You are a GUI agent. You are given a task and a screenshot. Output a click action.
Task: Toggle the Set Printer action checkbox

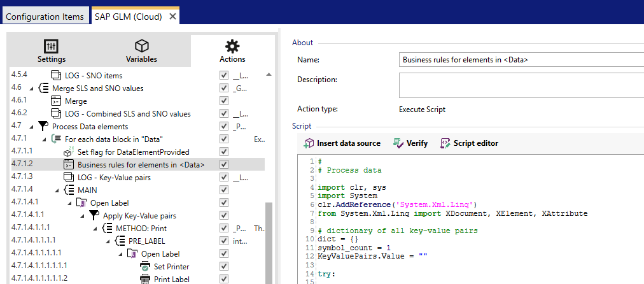click(223, 266)
